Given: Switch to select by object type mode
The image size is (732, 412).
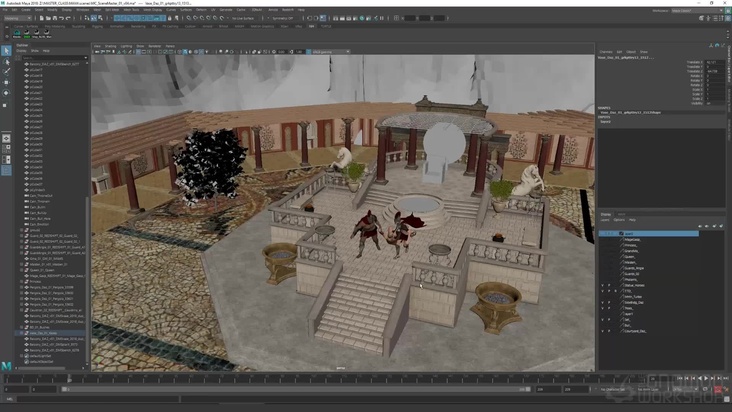Looking at the screenshot, I should coord(93,18).
